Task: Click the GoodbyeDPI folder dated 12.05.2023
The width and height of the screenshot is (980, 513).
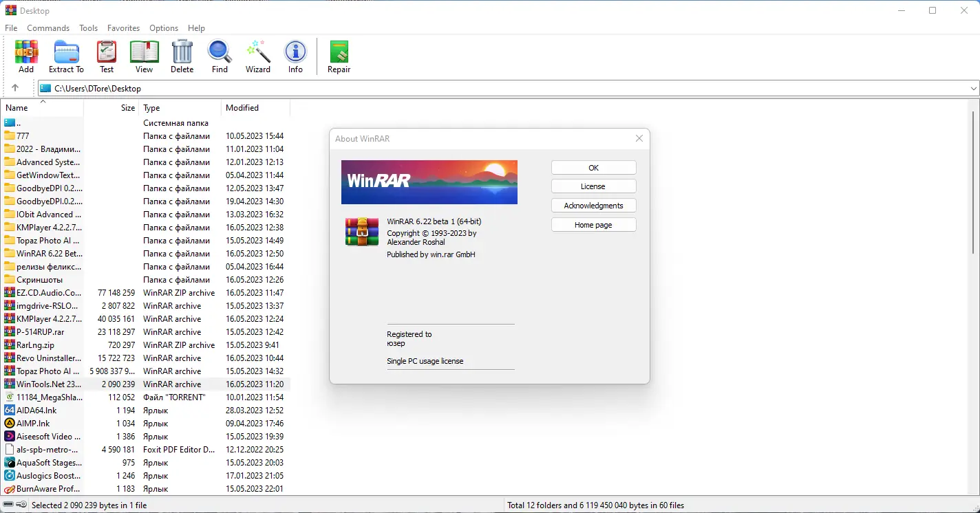Action: pyautogui.click(x=145, y=188)
